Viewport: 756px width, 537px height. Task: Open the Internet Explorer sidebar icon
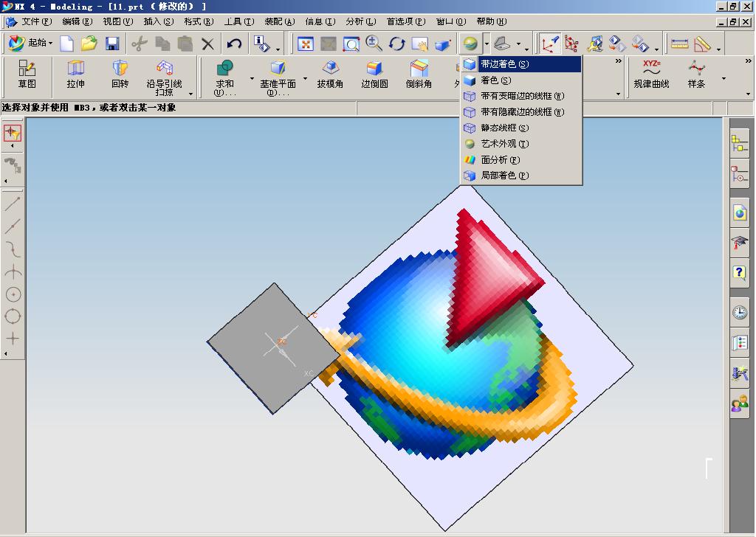click(740, 212)
